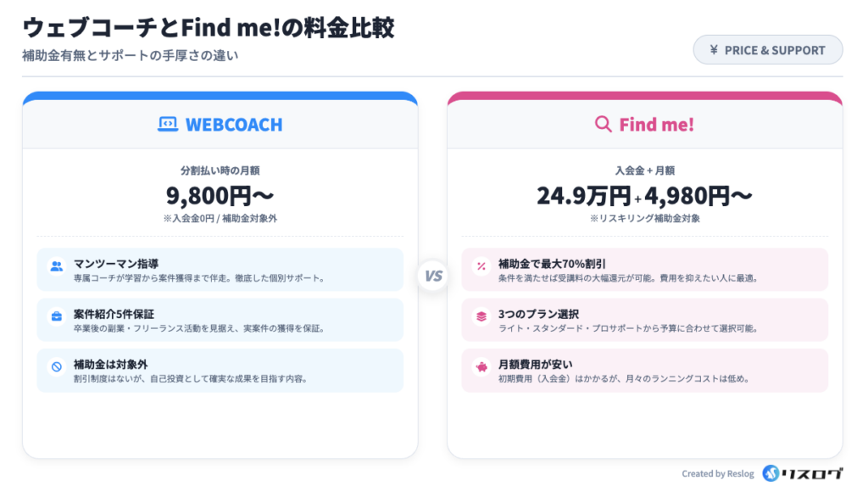Screen dimensions: 868x486
Task: Select the Find me! header title
Action: pyautogui.click(x=656, y=125)
